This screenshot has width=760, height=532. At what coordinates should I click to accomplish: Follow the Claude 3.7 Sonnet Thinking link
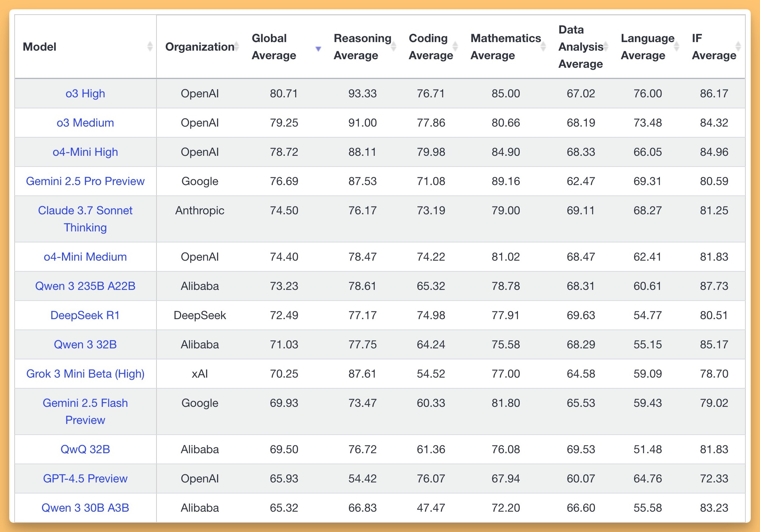point(85,219)
